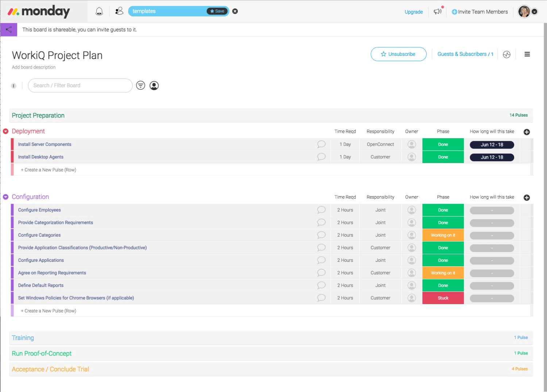This screenshot has width=547, height=392.
Task: Assign owner for Configure Employees
Action: coord(412,210)
